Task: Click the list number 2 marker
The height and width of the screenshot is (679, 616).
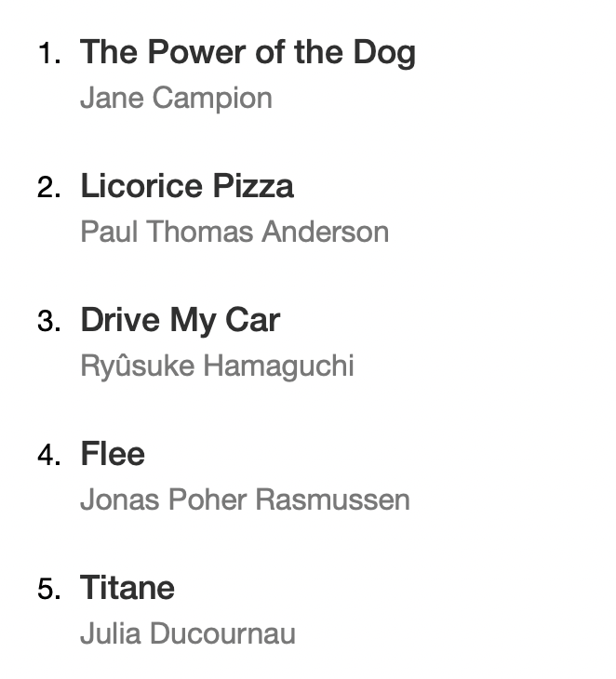Action: 48,188
